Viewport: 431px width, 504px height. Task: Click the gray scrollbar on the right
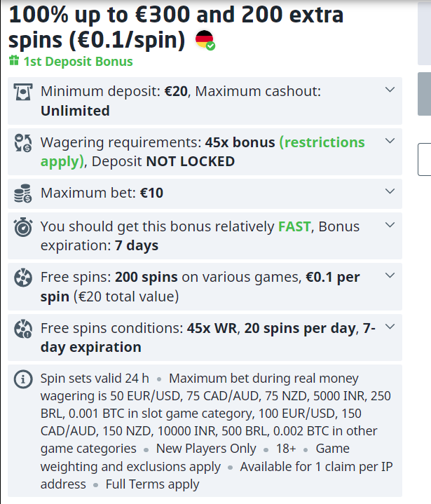[424, 93]
